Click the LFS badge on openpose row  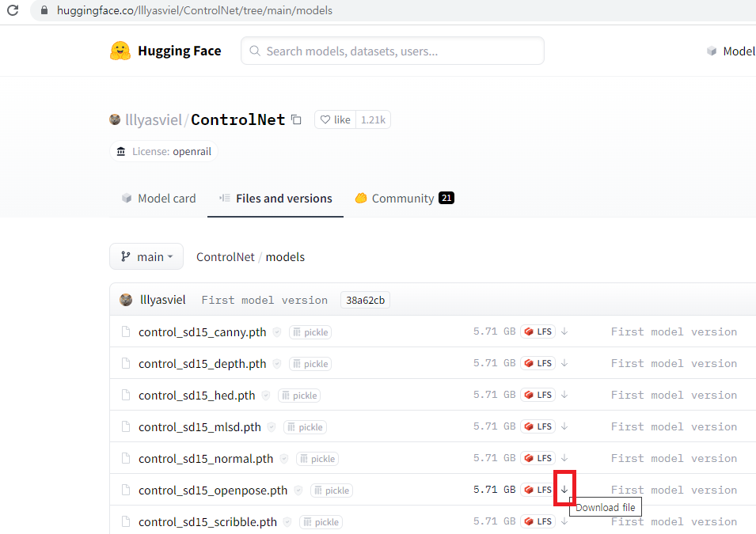point(538,490)
